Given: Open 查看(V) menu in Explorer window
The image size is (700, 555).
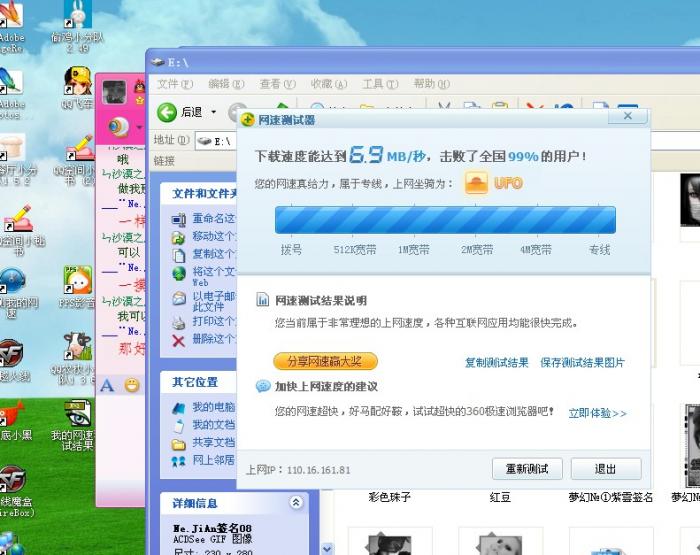Looking at the screenshot, I should tap(278, 84).
